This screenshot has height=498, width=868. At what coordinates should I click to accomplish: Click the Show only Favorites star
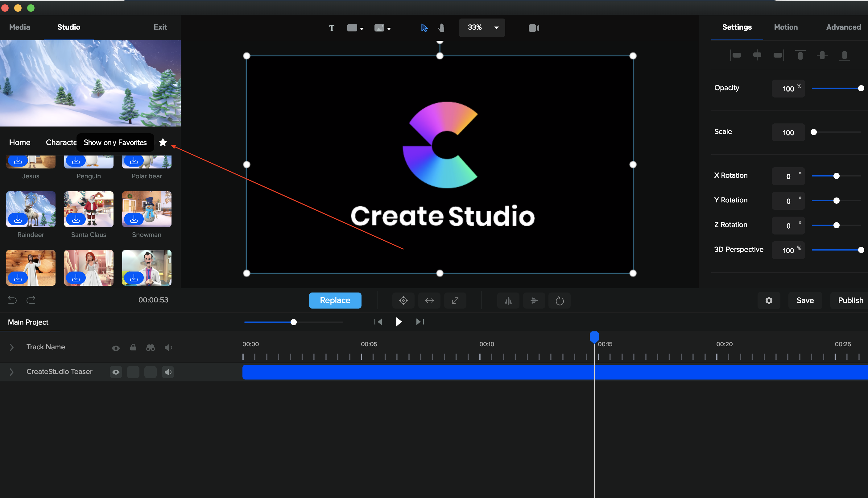point(163,142)
